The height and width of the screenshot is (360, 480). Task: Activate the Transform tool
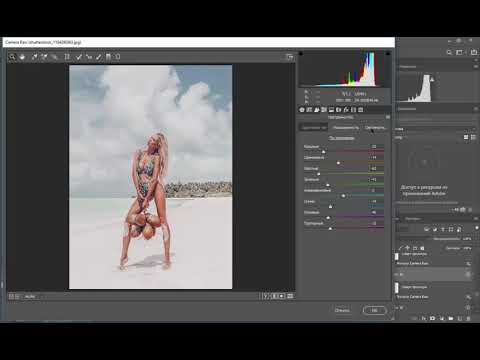pos(67,57)
